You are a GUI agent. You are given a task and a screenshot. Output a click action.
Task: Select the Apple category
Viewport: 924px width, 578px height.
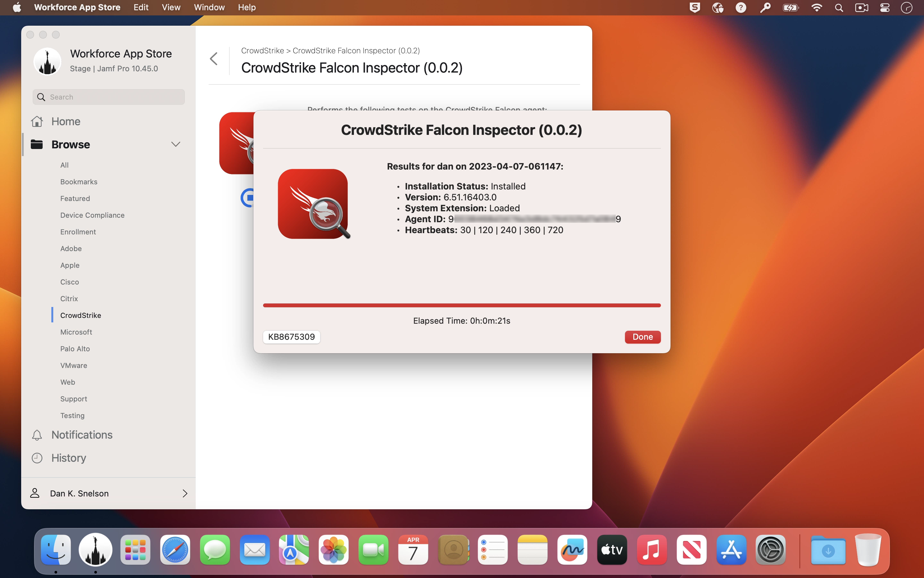70,265
